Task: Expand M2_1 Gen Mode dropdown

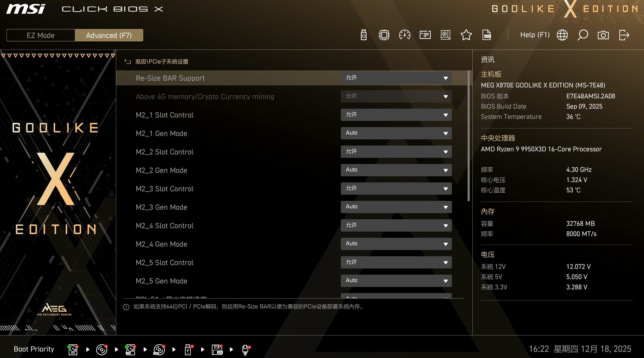Action: [x=396, y=133]
